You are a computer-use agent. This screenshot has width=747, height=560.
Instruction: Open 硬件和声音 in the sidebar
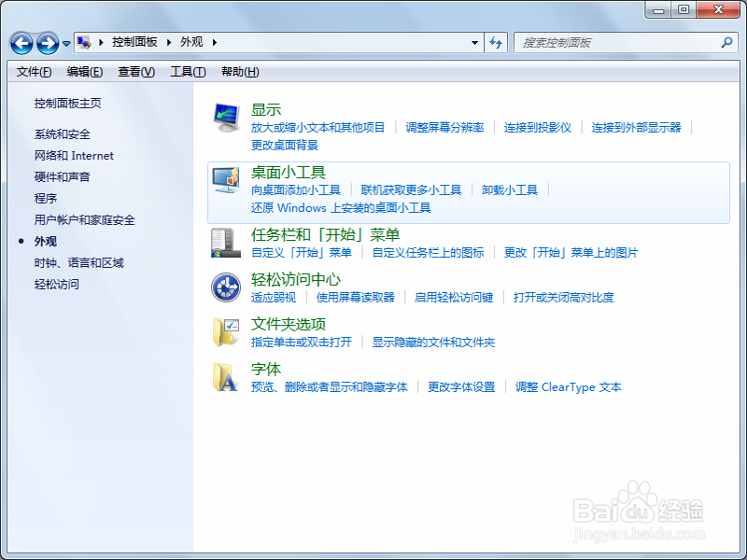coord(63,177)
